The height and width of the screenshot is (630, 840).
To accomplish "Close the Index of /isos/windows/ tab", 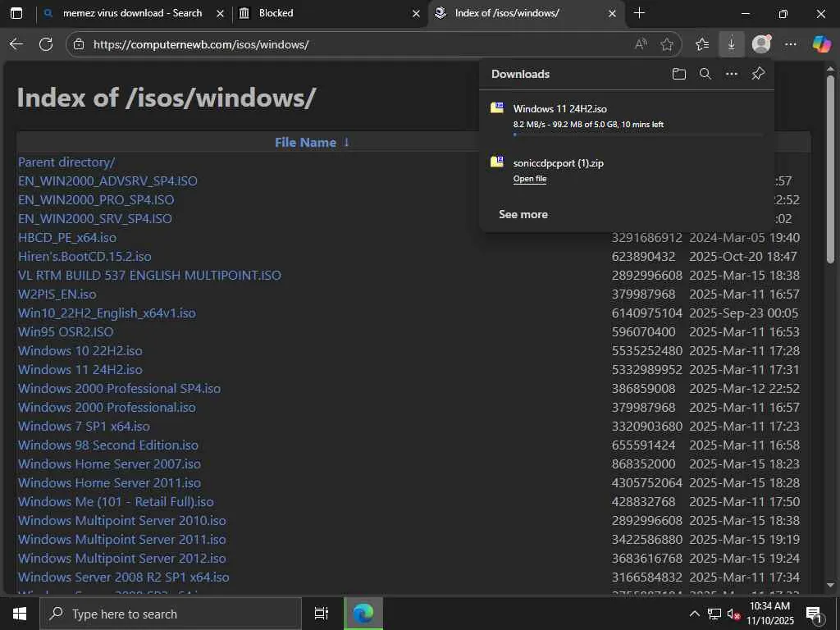I will [612, 14].
